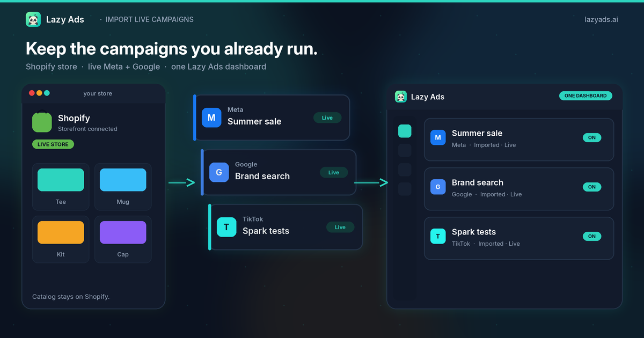The width and height of the screenshot is (644, 338).
Task: Select the Tee product thumbnail
Action: click(61, 180)
